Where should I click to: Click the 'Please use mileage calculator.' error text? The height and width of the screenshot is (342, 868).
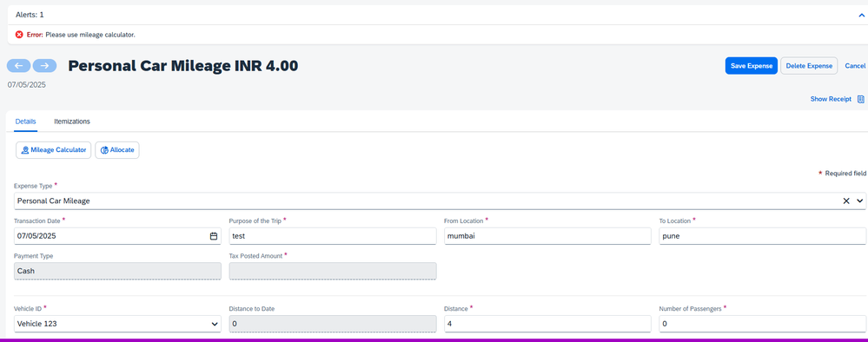tap(90, 35)
